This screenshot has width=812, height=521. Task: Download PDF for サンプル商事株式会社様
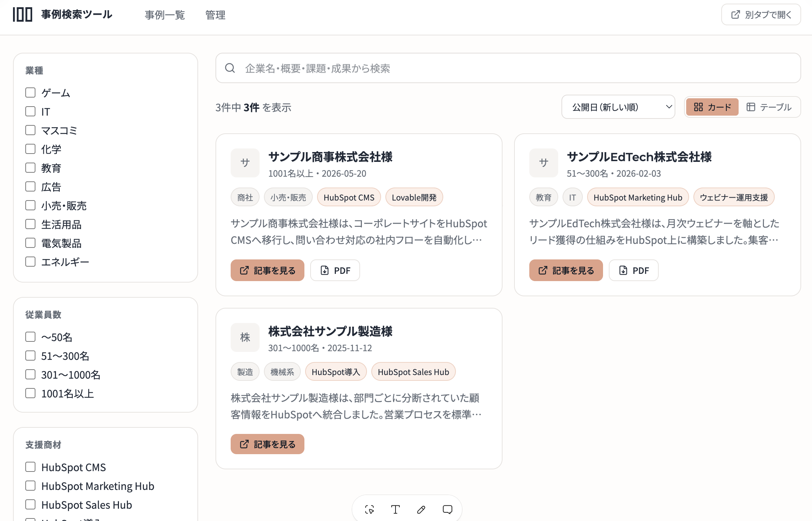click(x=335, y=270)
